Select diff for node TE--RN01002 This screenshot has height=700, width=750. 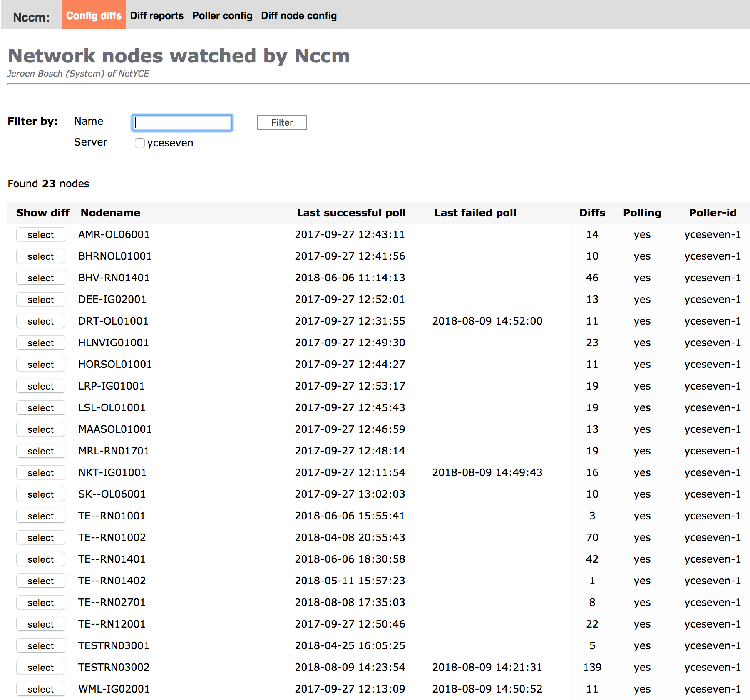click(41, 538)
